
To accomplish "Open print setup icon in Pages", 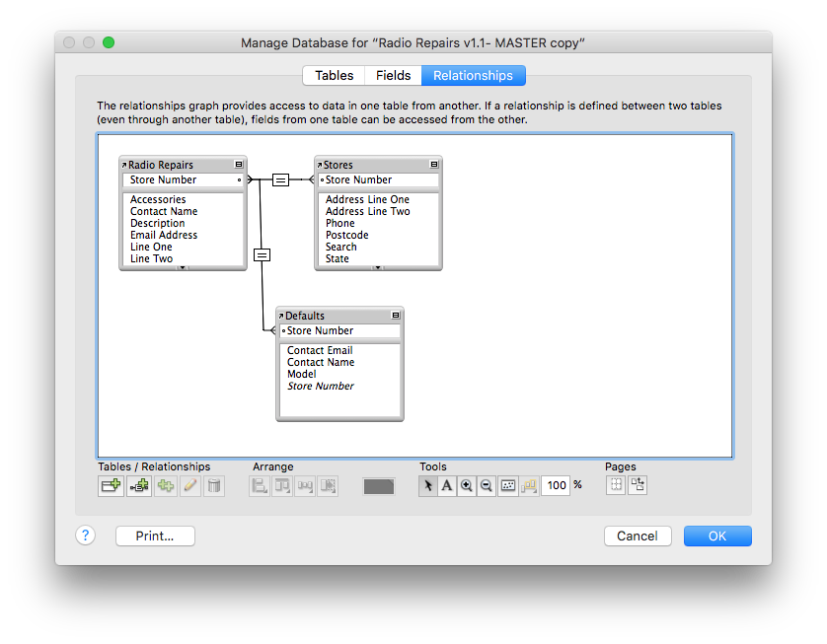I will coord(638,485).
